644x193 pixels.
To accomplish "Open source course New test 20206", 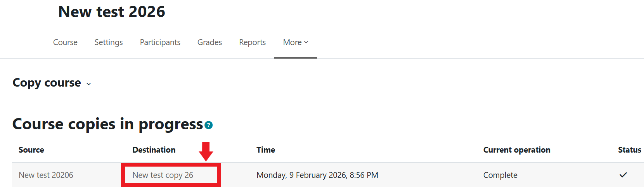I will coord(46,175).
